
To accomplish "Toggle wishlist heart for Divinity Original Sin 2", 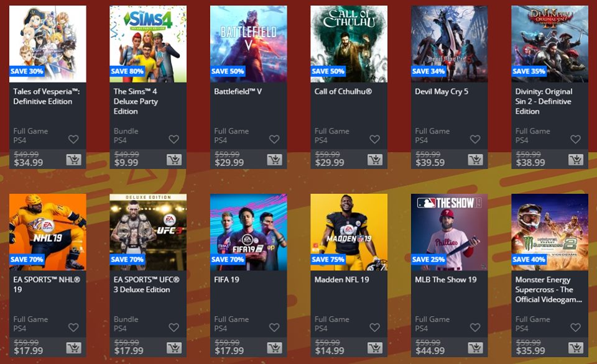I will [x=575, y=139].
